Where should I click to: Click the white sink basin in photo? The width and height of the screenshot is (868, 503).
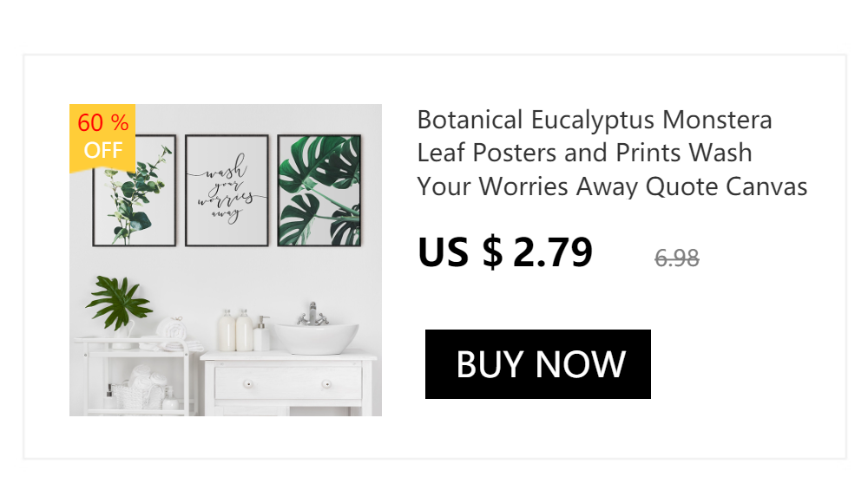pos(317,338)
